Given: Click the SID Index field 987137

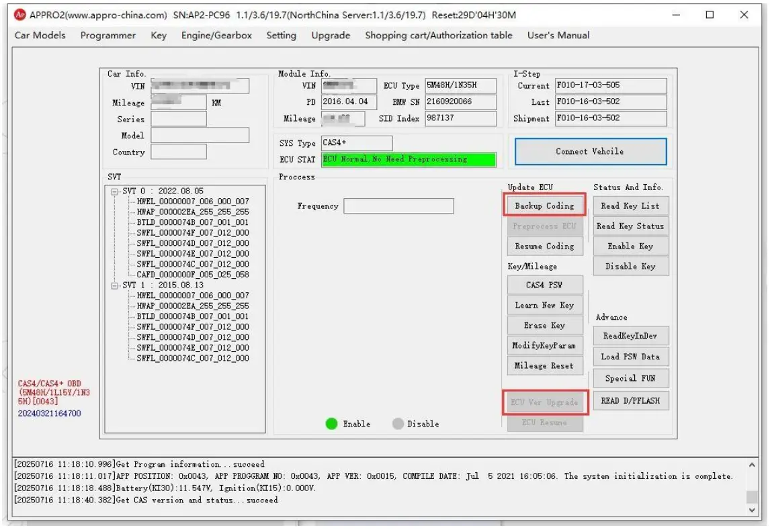Looking at the screenshot, I should tap(461, 118).
